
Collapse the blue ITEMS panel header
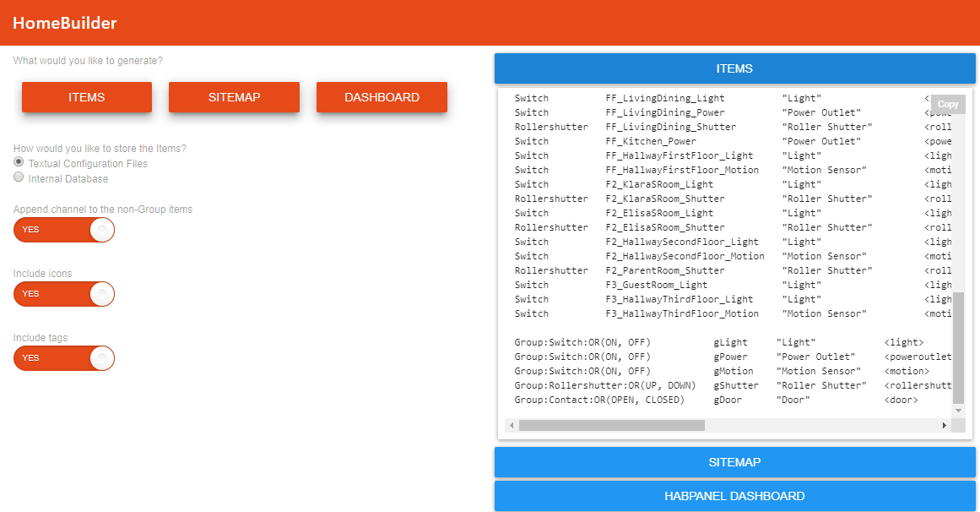pos(734,68)
